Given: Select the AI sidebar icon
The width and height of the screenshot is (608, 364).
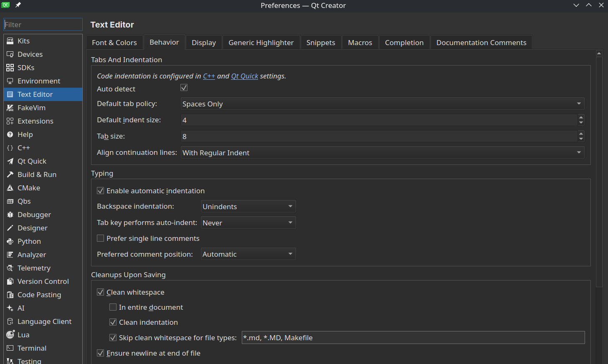Looking at the screenshot, I should tap(10, 308).
